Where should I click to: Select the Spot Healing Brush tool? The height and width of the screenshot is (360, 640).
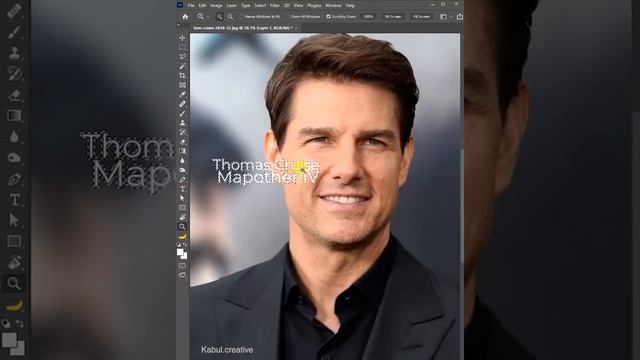tap(182, 104)
